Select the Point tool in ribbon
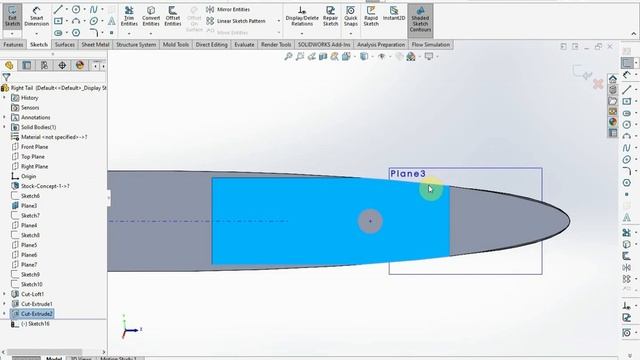The width and height of the screenshot is (640, 360). pyautogui.click(x=111, y=33)
